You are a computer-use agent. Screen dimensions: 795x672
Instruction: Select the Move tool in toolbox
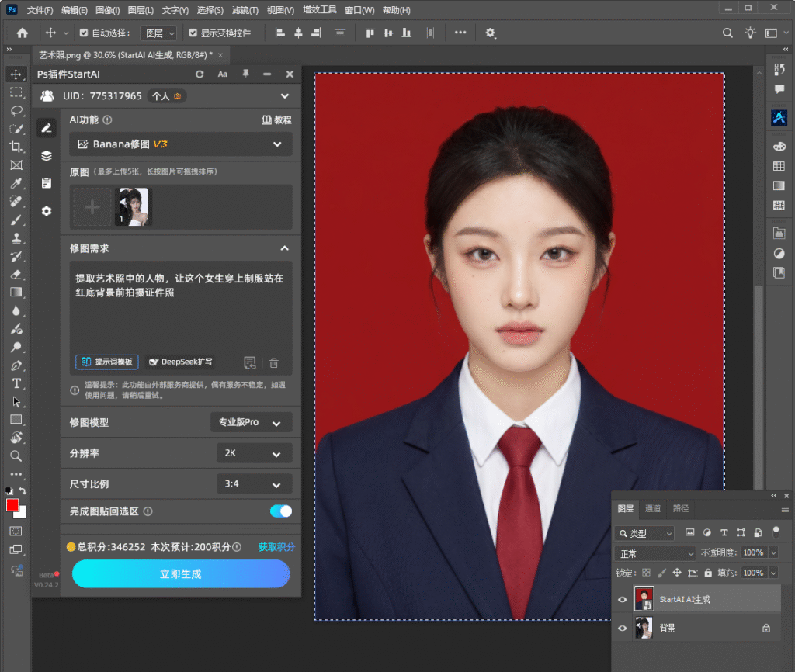(16, 74)
